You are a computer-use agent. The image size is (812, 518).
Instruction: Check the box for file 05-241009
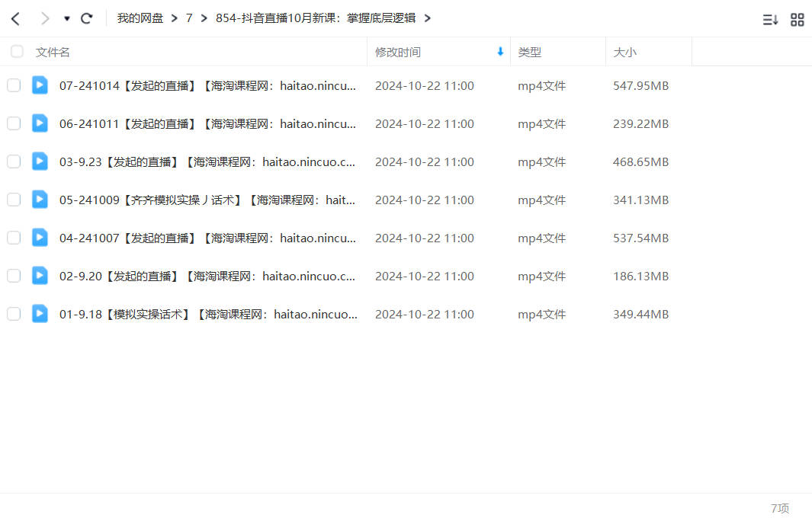(14, 200)
